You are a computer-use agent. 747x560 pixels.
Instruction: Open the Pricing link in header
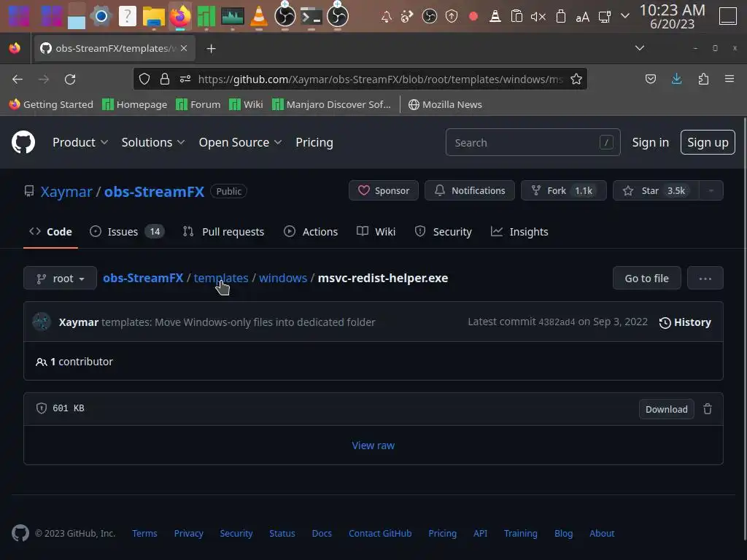tap(314, 142)
